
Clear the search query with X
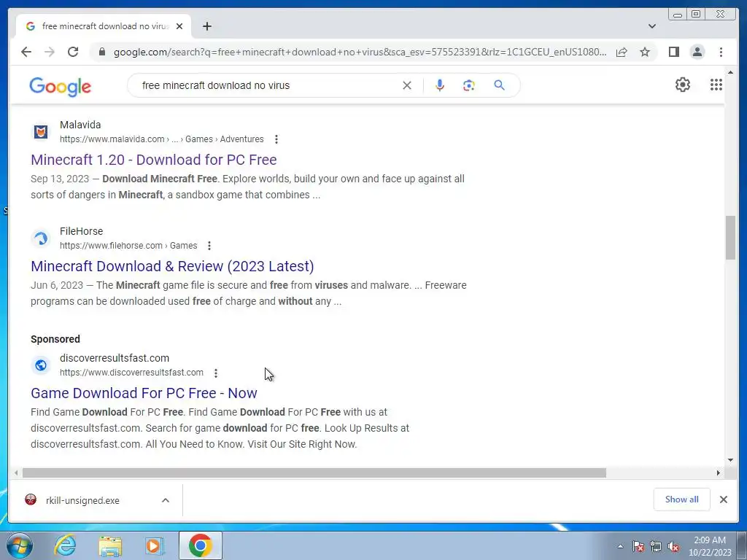click(407, 86)
